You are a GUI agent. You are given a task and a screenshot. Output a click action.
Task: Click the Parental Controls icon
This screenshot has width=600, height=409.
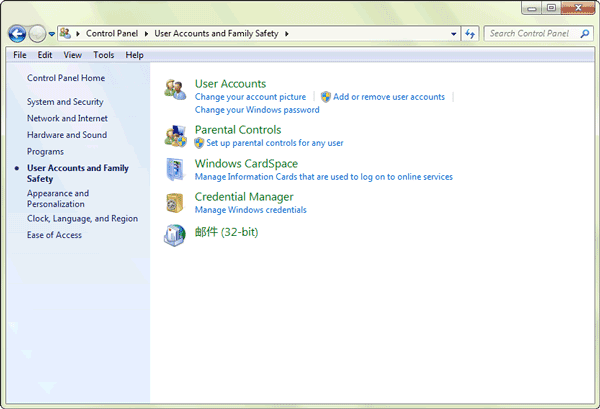[x=176, y=136]
